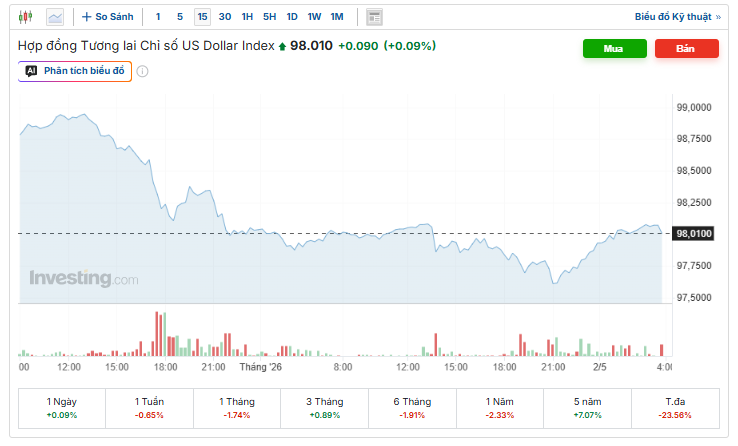The height and width of the screenshot is (446, 738).
Task: Click the 97,7500 axis label
Action: 694,266
